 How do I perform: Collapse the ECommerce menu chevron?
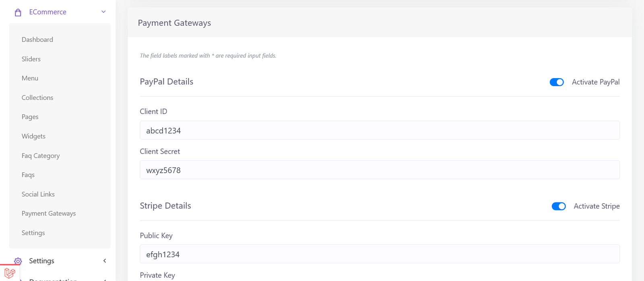tap(103, 12)
